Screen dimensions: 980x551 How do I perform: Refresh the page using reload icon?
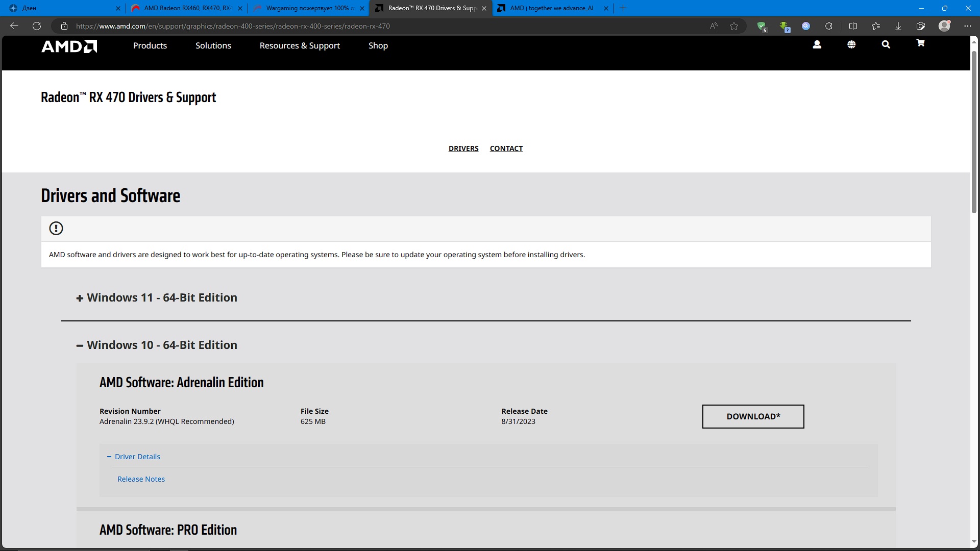click(37, 26)
